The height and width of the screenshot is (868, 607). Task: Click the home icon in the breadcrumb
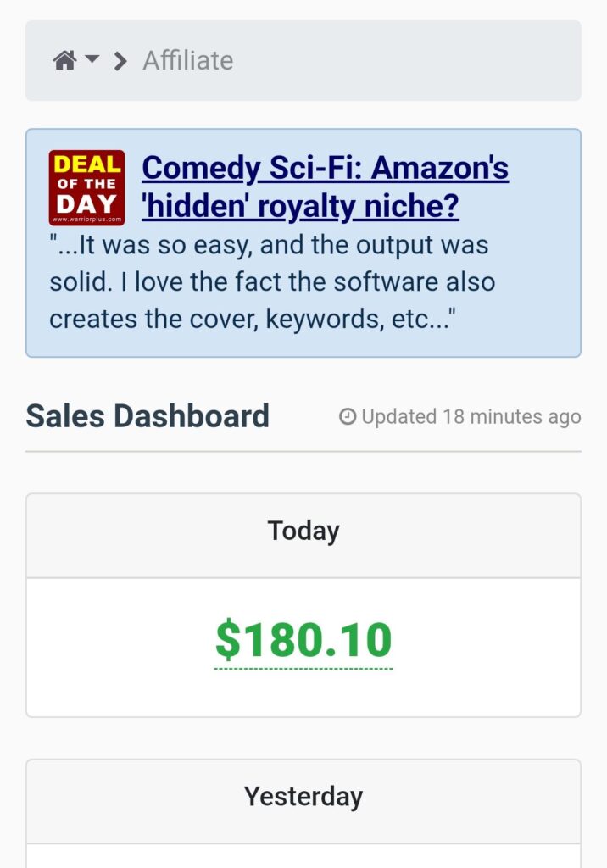(64, 61)
